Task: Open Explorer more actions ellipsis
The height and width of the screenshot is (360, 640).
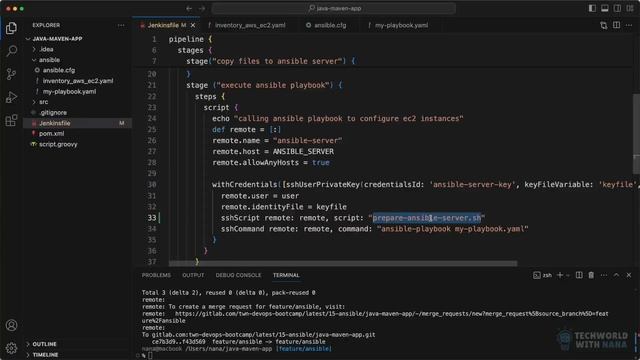Action: (121, 25)
